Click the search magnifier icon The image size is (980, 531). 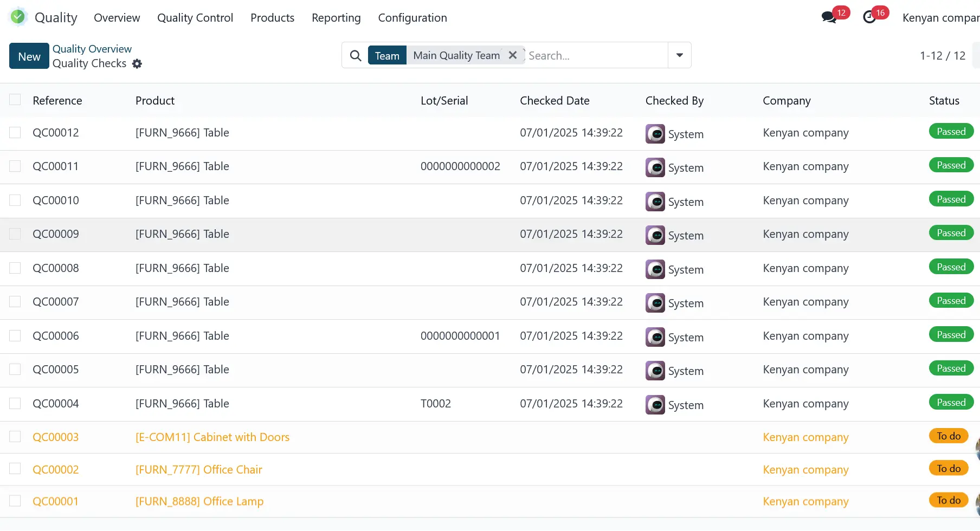coord(356,56)
